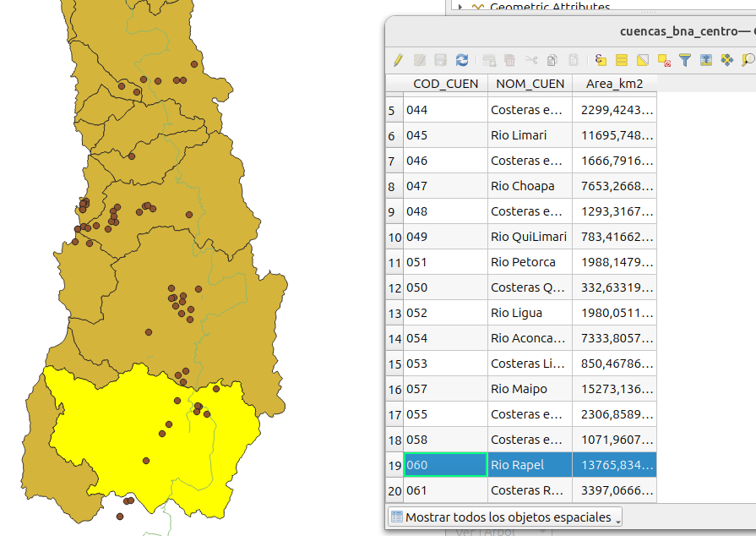This screenshot has width=756, height=536.
Task: Sort by the COD_CUEN column header
Action: coord(445,84)
